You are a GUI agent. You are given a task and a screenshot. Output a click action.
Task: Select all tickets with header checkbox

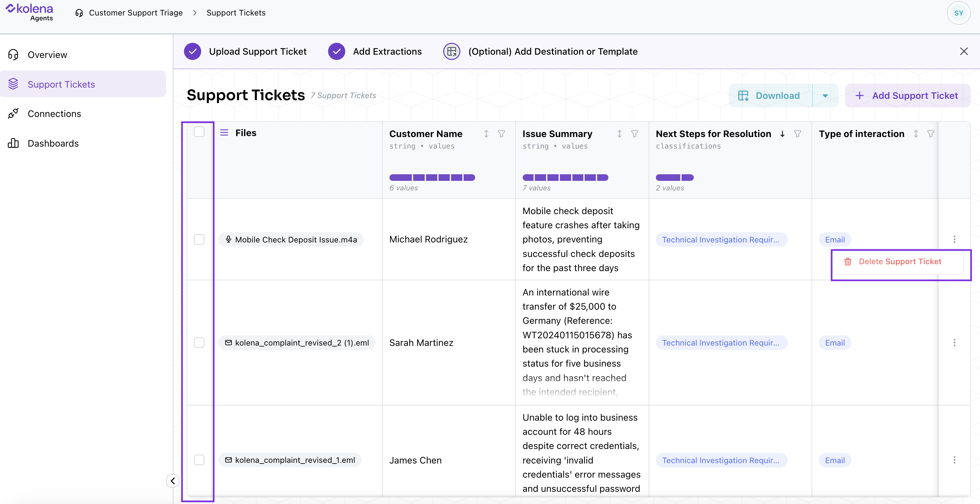click(x=199, y=132)
